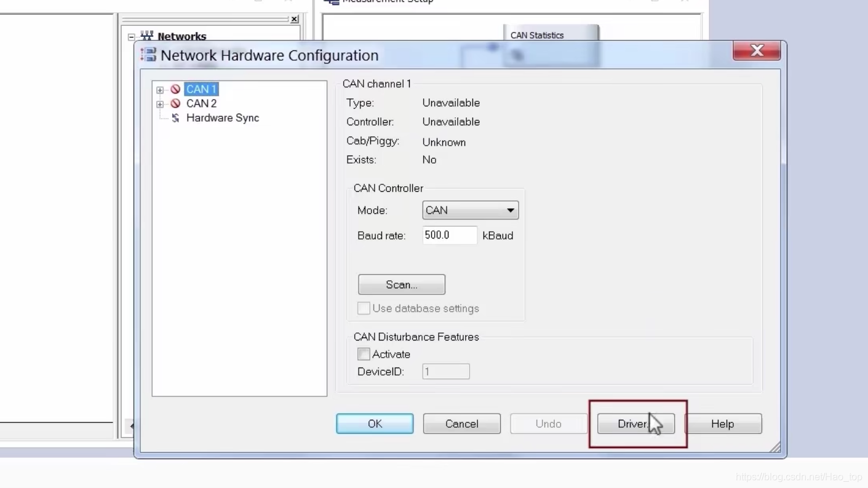
Task: Select Hardware Sync tree item
Action: tap(223, 117)
